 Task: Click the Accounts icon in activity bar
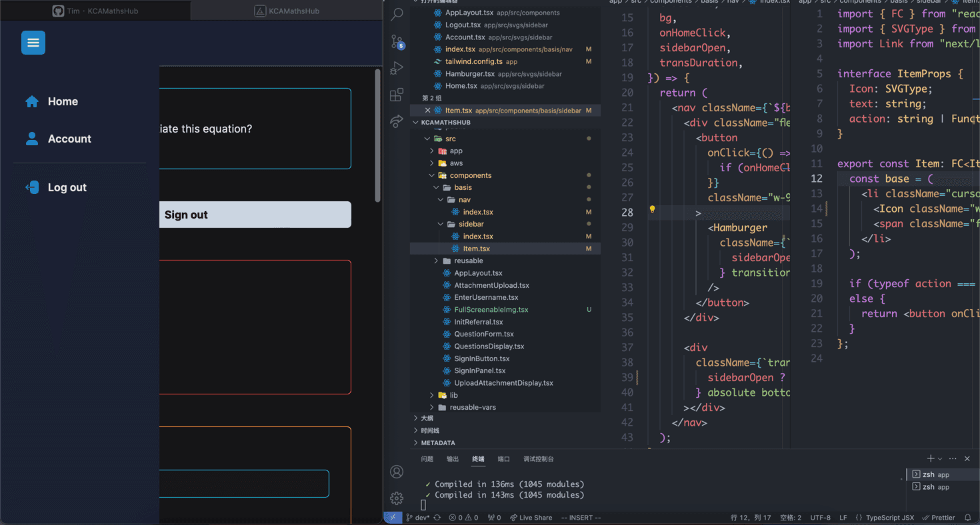coord(397,472)
